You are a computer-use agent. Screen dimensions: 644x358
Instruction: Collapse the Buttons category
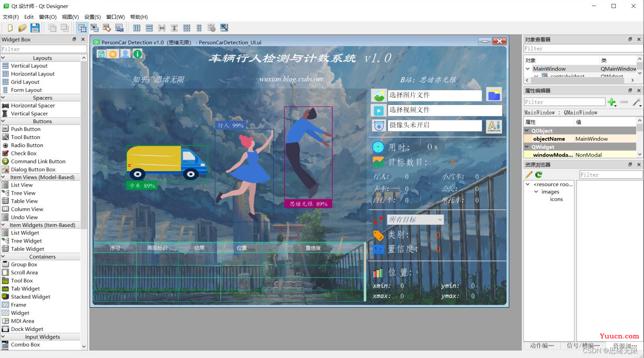3,121
